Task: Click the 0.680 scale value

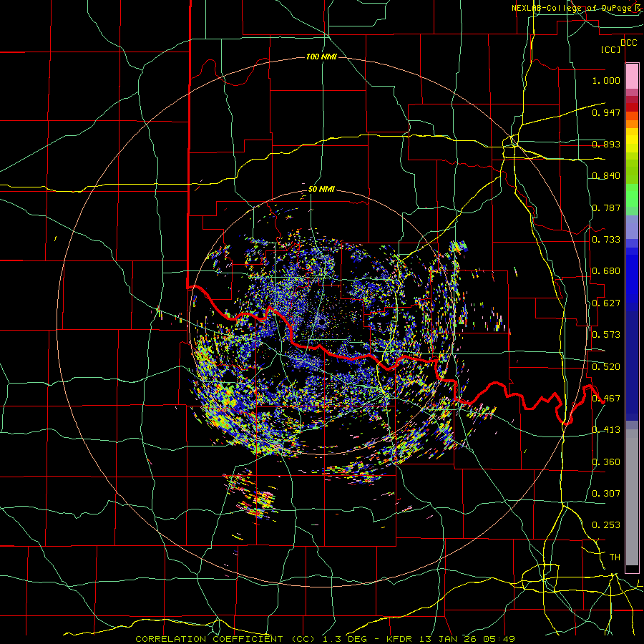Action: pos(606,271)
